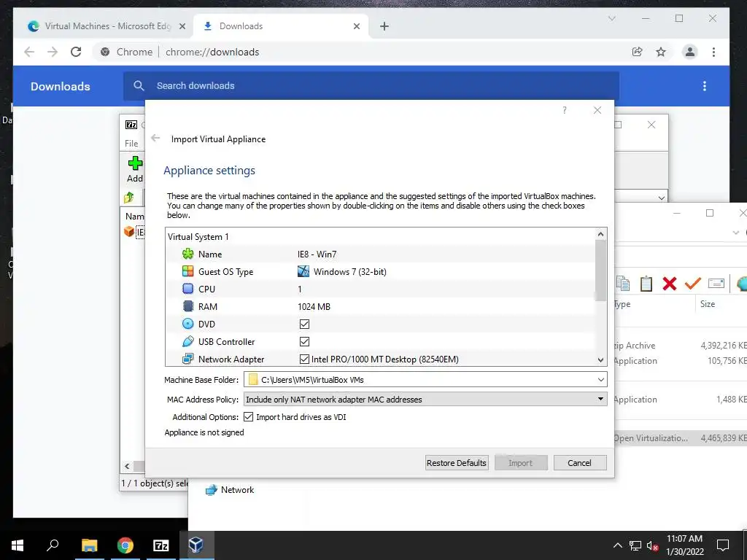Click the Size column header
747x560 pixels.
[x=708, y=304]
